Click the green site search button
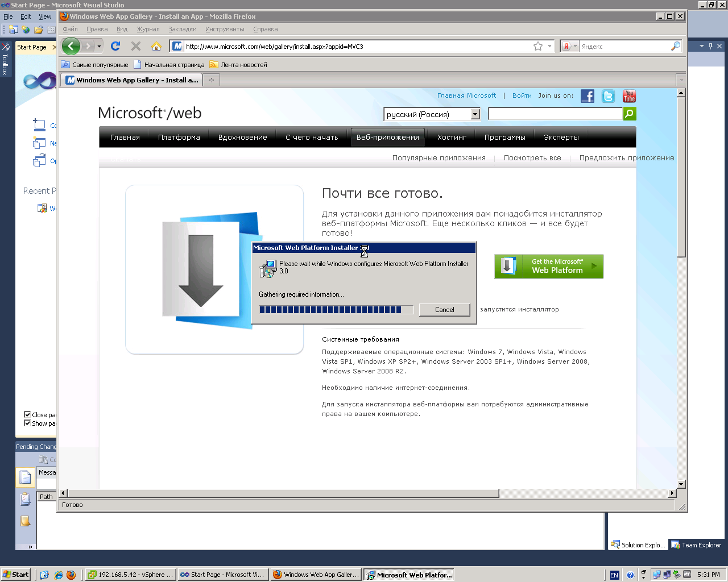728x582 pixels. (630, 114)
